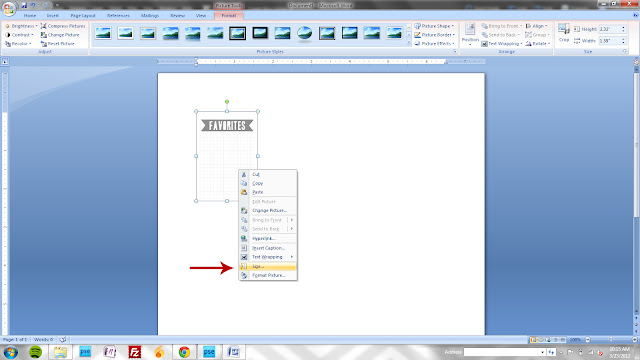This screenshot has height=360, width=640.
Task: Select the Crop tool
Action: point(564,32)
